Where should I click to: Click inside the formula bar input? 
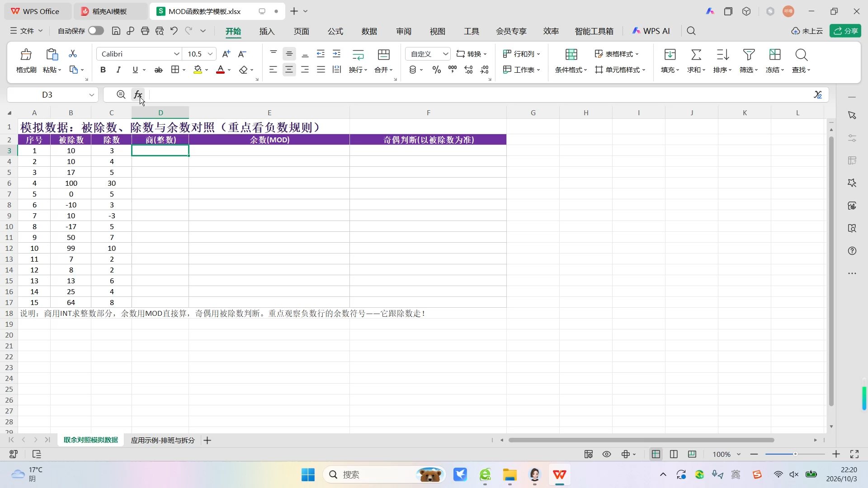coord(479,94)
